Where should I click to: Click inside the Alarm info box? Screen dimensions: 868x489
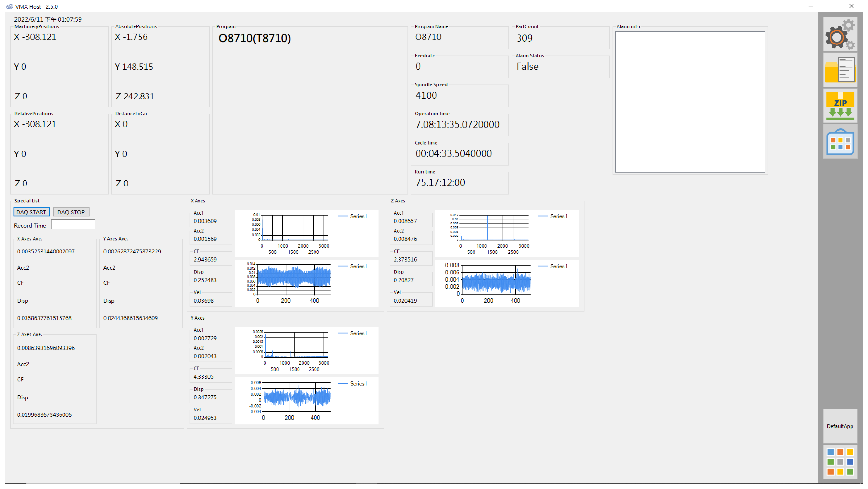click(x=690, y=102)
